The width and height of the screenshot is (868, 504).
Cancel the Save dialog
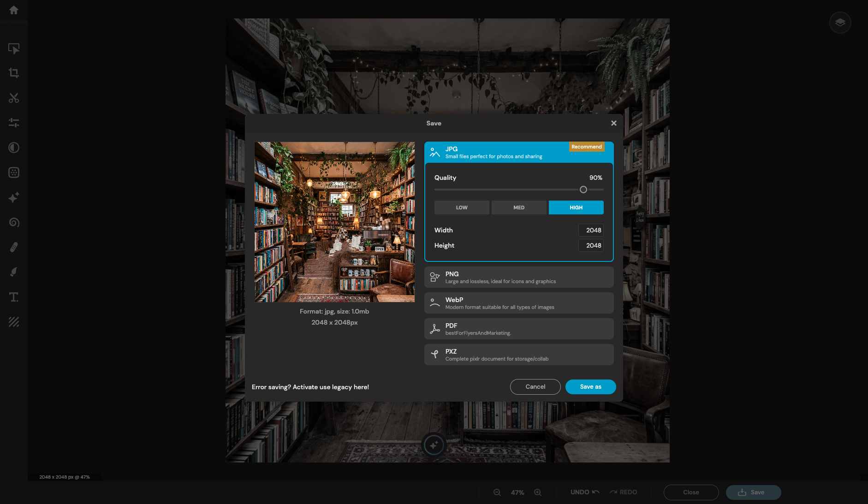pos(535,387)
